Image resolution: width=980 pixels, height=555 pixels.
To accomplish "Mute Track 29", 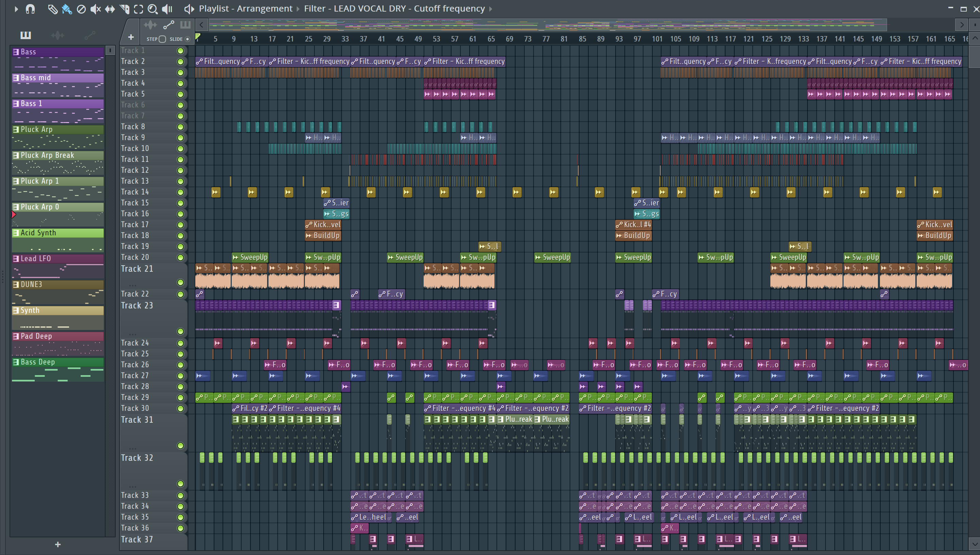I will click(x=180, y=398).
